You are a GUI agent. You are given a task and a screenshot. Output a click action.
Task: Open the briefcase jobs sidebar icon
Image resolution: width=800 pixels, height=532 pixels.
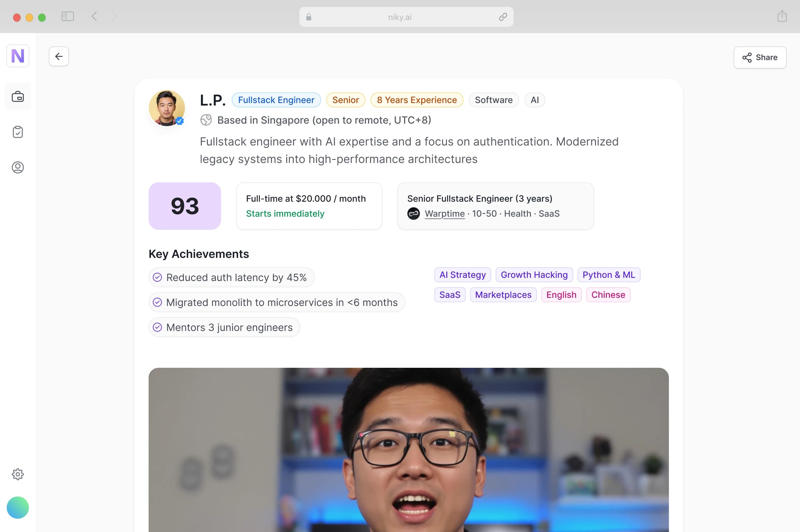tap(18, 97)
